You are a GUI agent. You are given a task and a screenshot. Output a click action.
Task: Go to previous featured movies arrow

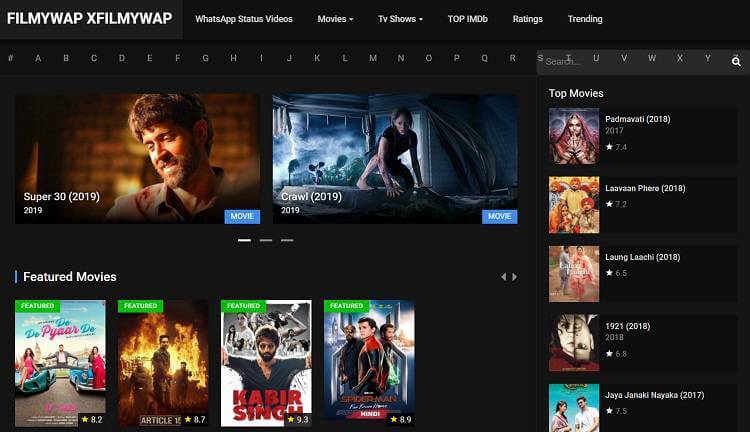click(x=503, y=277)
